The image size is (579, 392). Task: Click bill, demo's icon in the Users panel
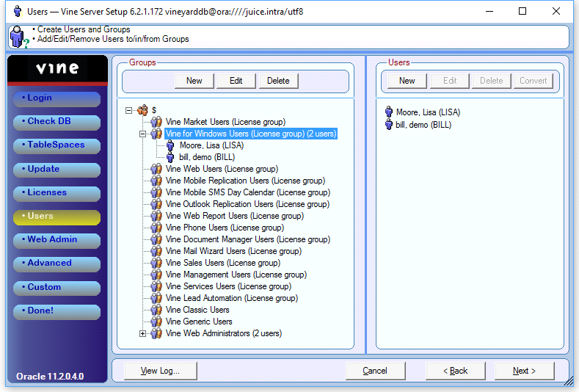389,124
